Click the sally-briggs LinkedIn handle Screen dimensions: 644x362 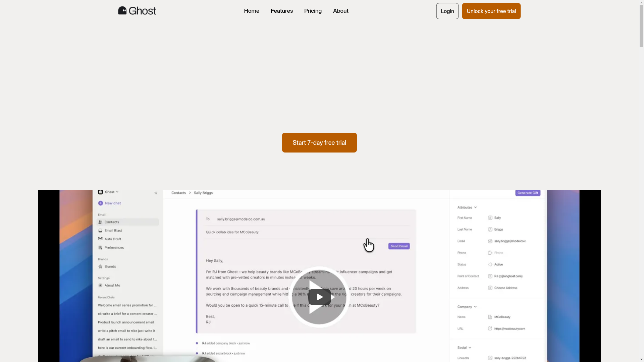510,358
